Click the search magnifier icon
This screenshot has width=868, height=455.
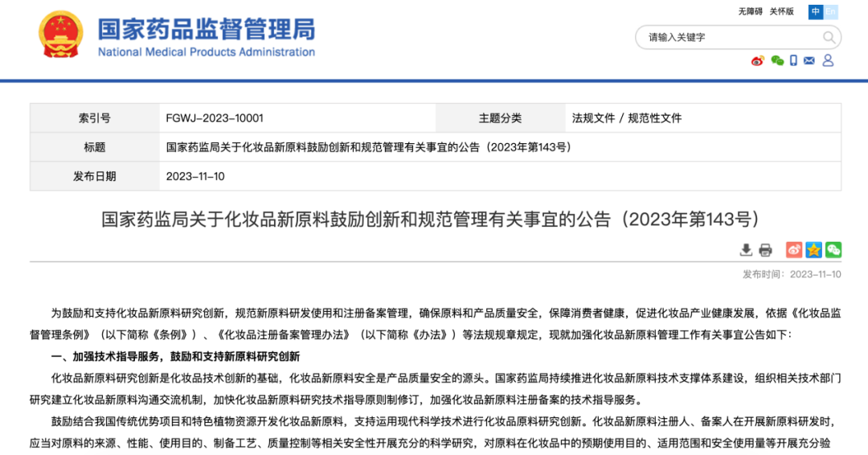[x=829, y=38]
